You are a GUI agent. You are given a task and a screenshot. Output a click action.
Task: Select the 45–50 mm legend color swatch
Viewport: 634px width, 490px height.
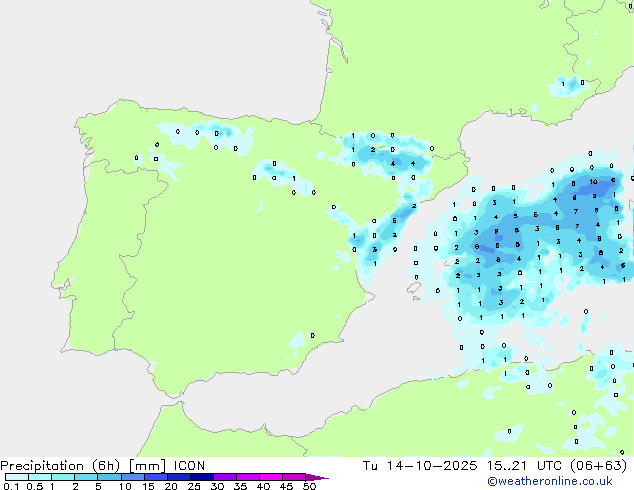point(294,477)
